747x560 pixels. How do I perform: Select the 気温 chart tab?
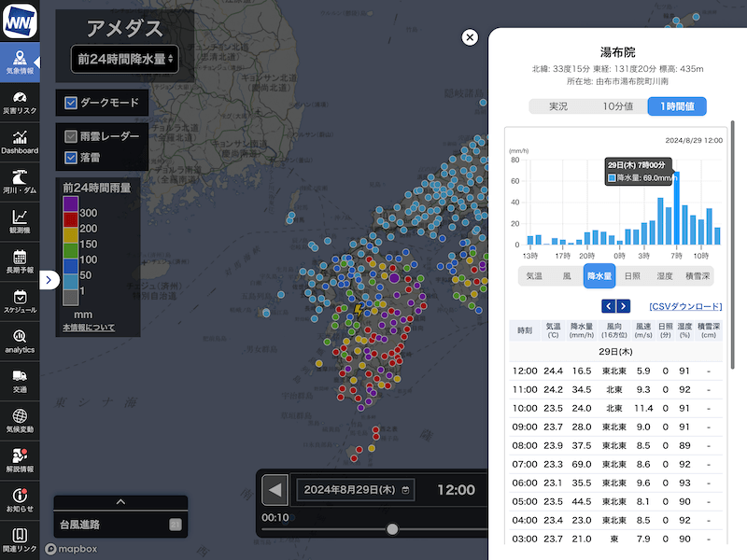point(534,275)
